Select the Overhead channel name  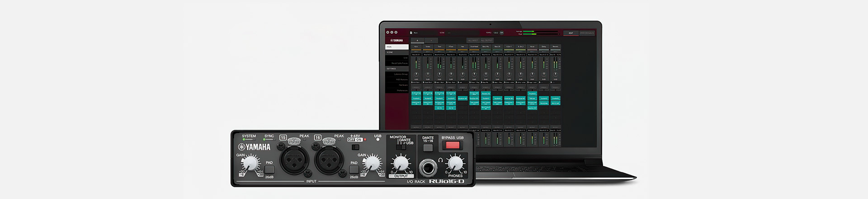pos(474,47)
